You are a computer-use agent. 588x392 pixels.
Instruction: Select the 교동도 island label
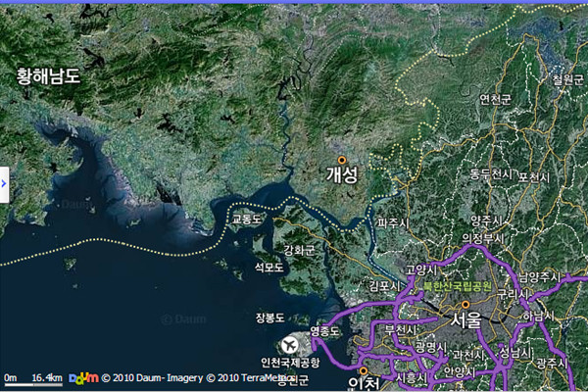247,220
